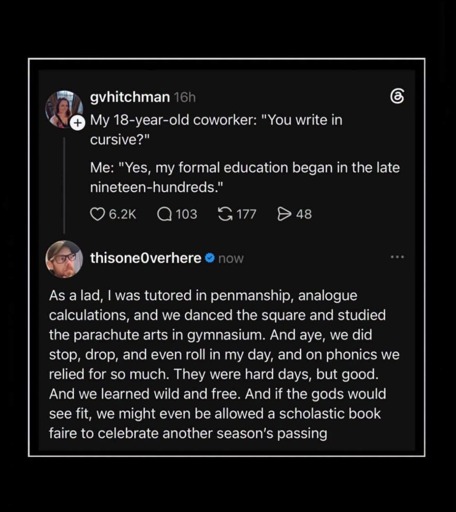Open three-dot menu on thisone0verhere reply
The height and width of the screenshot is (512, 456).
coord(397,257)
